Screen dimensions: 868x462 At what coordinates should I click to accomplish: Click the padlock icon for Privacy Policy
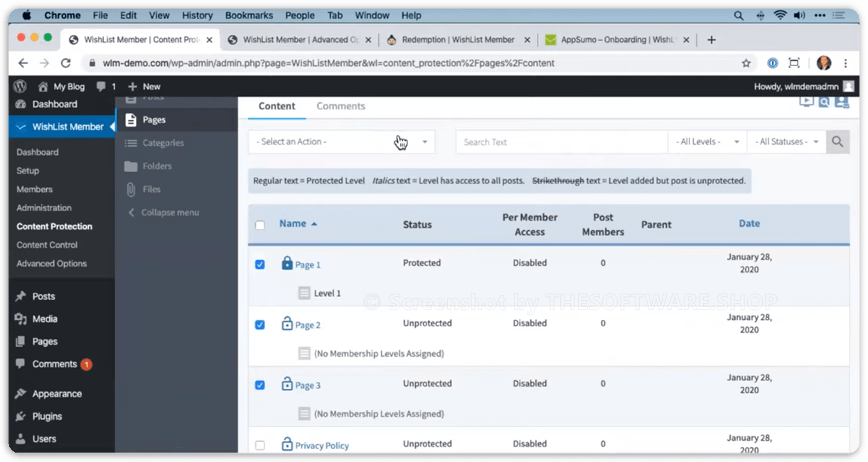(287, 444)
